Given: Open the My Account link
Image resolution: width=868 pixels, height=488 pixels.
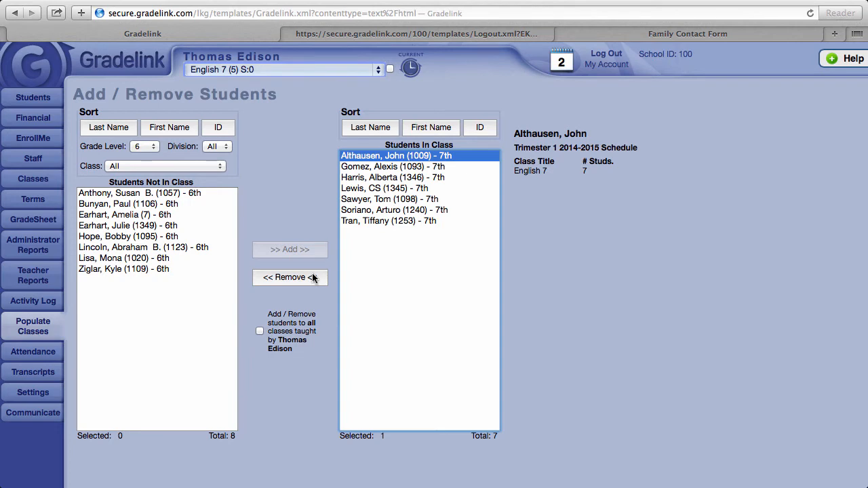Looking at the screenshot, I should [x=606, y=64].
